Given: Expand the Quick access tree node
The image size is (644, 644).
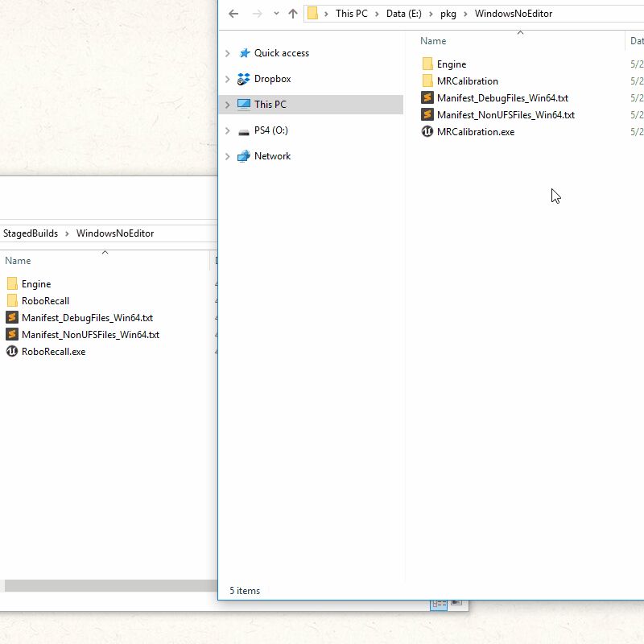Looking at the screenshot, I should tap(228, 53).
